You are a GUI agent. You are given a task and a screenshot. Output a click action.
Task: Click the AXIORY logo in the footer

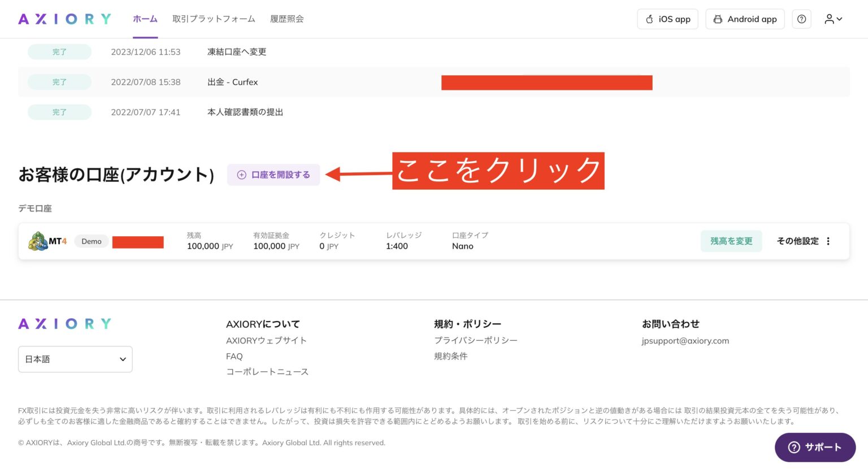point(64,323)
